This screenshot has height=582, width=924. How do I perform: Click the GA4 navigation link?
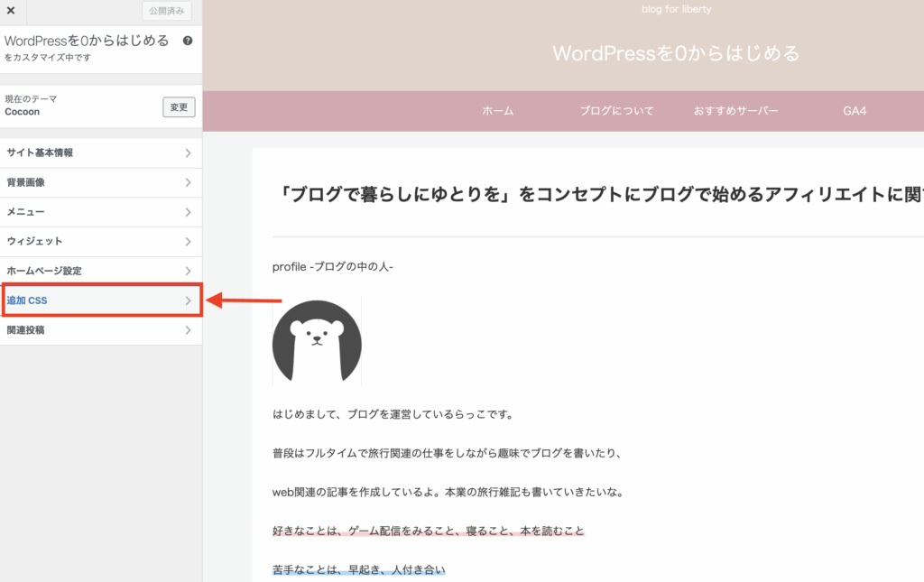tap(855, 111)
